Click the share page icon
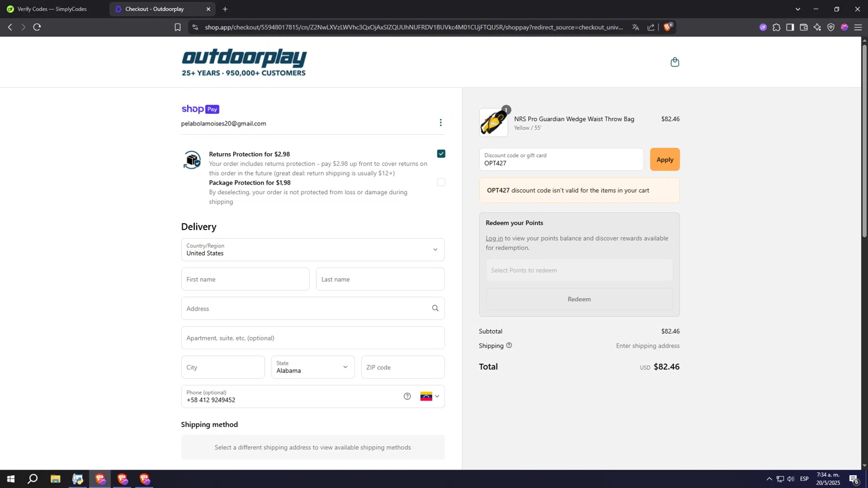The image size is (868, 488). click(x=651, y=27)
